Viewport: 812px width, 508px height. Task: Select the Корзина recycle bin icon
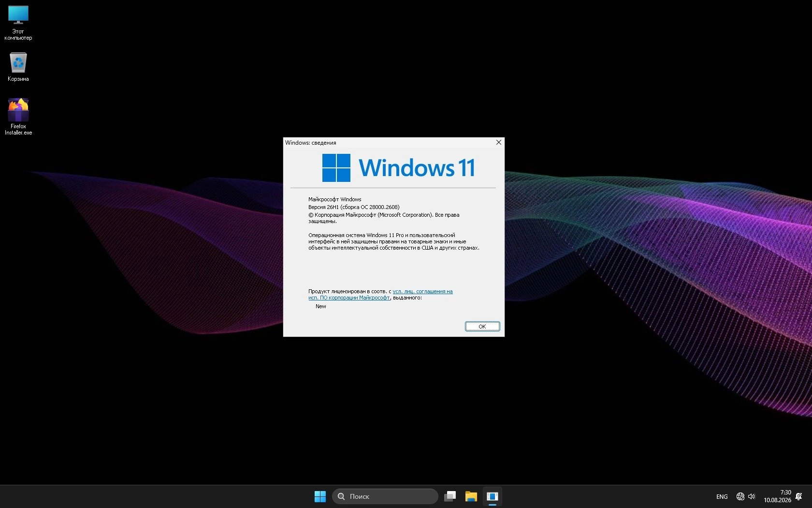click(x=18, y=67)
